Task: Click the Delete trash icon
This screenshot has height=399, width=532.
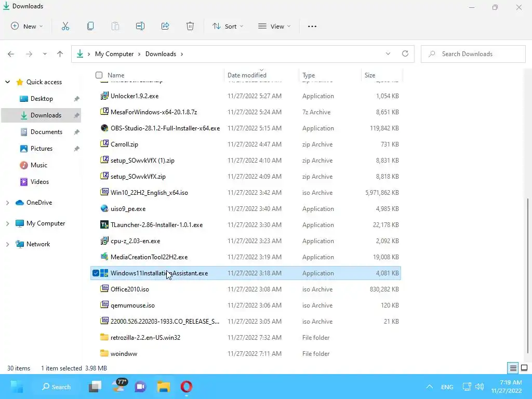Action: point(190,26)
